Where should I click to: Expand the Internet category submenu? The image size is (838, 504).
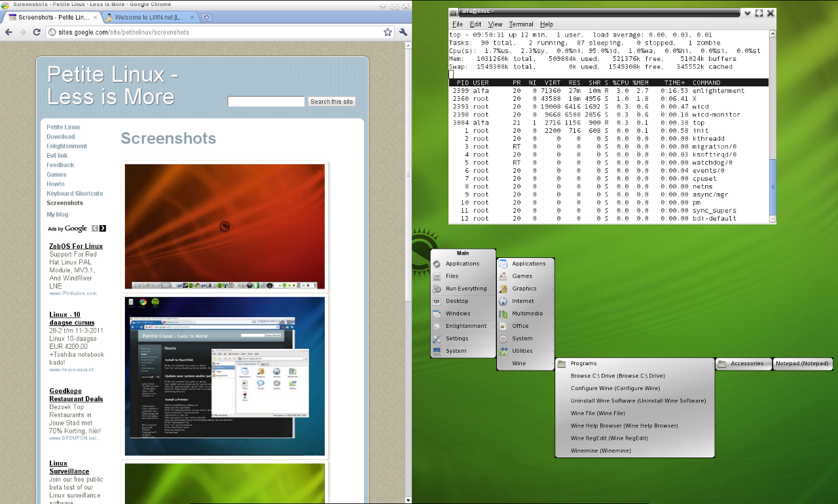click(523, 301)
